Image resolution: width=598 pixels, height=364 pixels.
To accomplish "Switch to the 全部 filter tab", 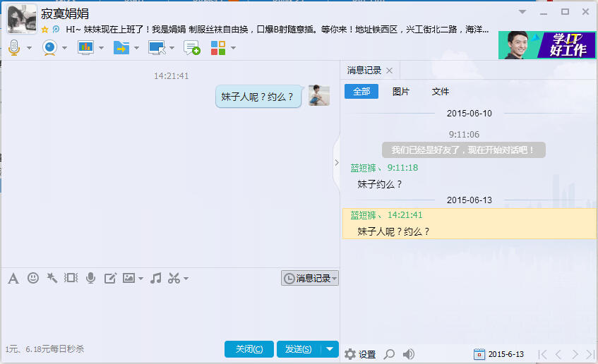I will click(x=361, y=92).
